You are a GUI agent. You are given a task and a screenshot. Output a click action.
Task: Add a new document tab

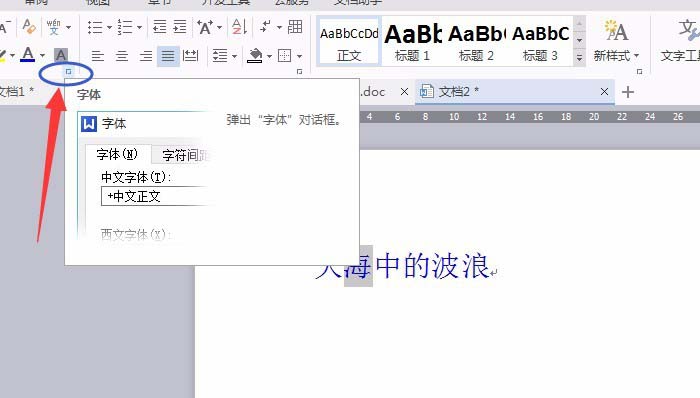[628, 92]
